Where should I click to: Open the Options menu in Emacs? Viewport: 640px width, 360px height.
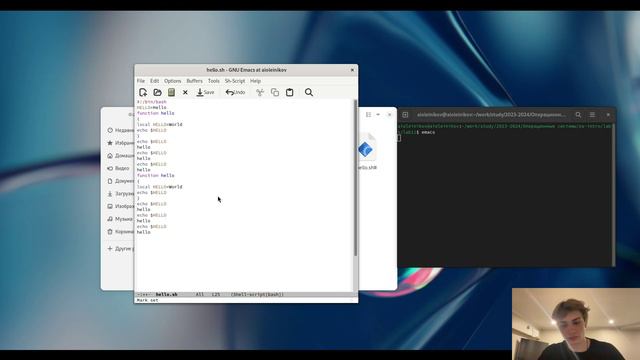pos(172,81)
